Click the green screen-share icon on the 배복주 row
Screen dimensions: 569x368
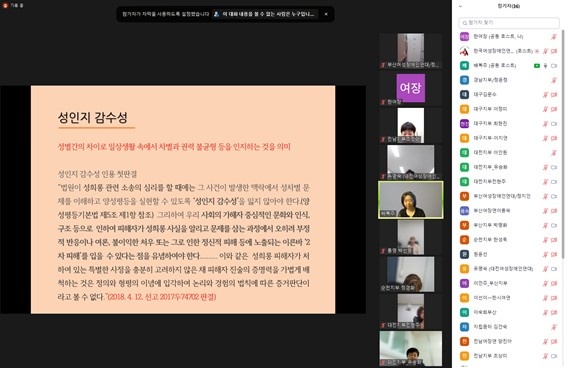click(x=537, y=66)
